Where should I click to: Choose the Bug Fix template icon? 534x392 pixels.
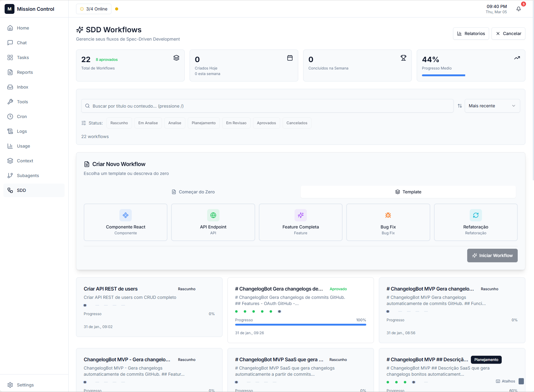tap(388, 215)
